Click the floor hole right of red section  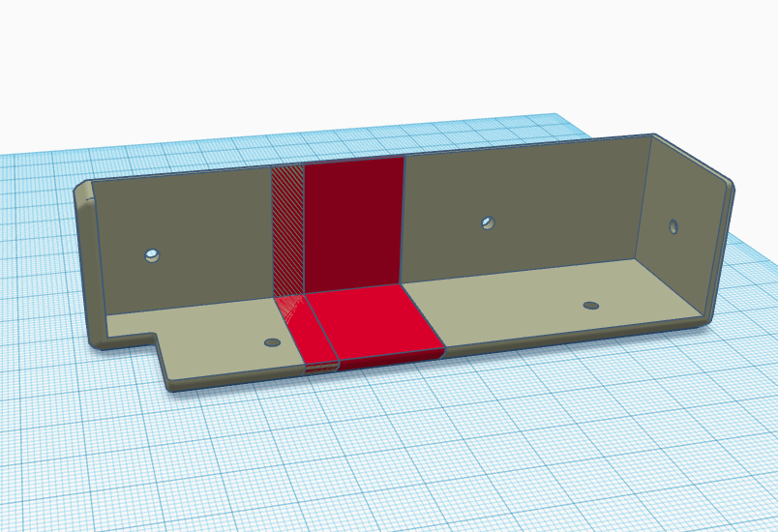590,306
